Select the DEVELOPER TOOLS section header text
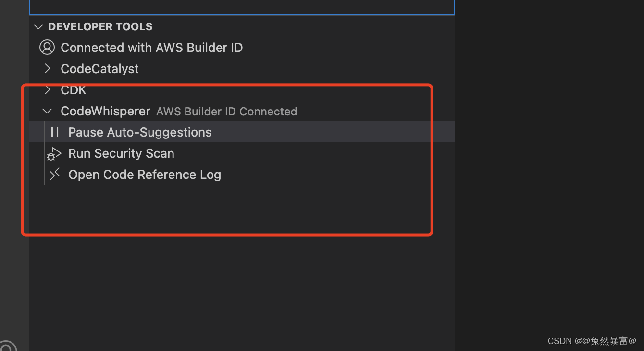Viewport: 644px width, 351px height. coord(100,27)
